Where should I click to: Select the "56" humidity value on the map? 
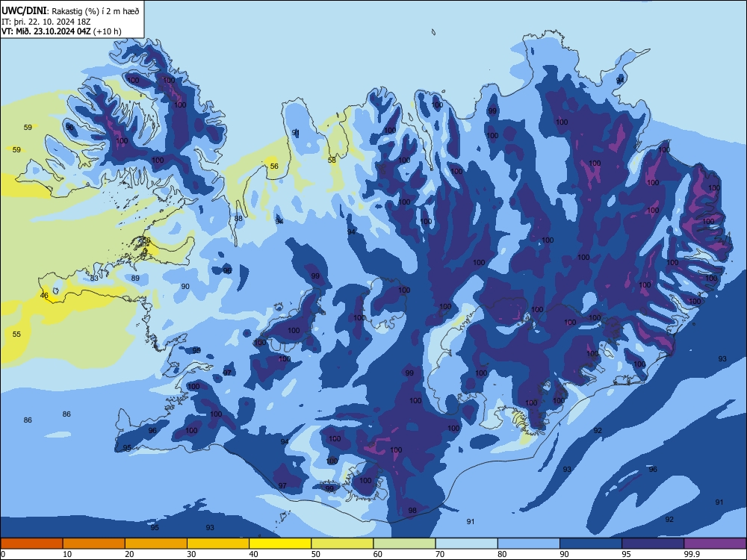click(274, 167)
